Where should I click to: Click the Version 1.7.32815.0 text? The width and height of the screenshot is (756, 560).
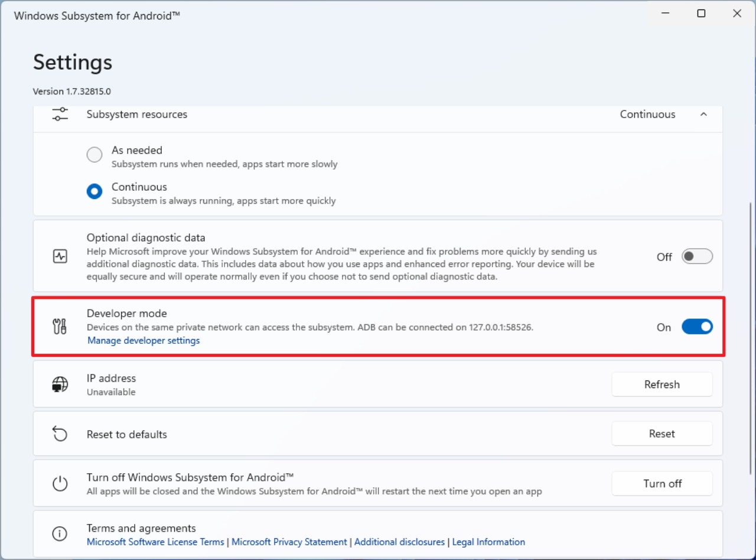[72, 92]
